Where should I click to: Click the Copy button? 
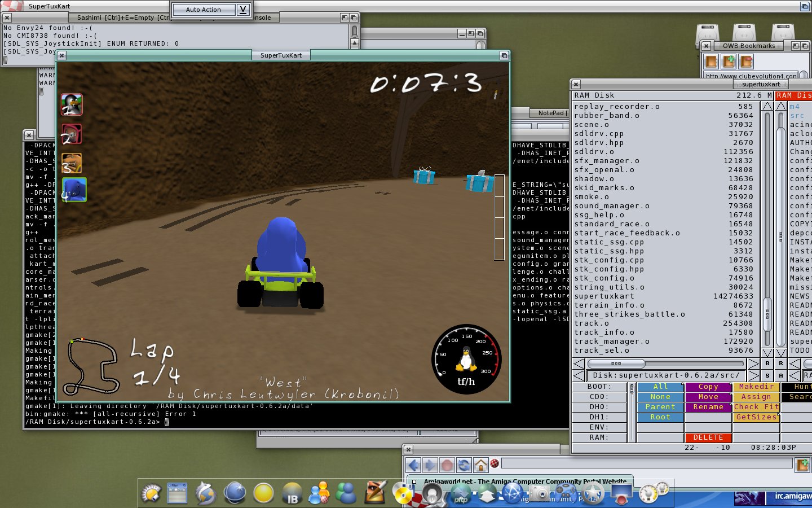[708, 387]
